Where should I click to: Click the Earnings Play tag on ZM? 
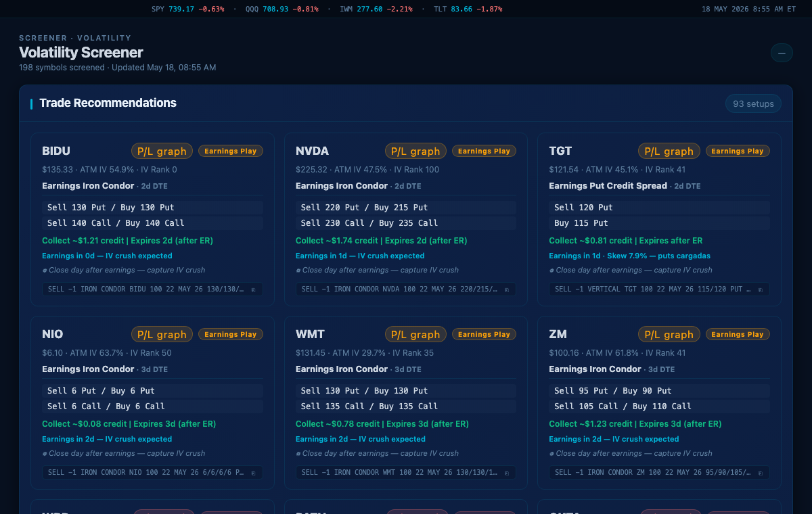pos(738,335)
